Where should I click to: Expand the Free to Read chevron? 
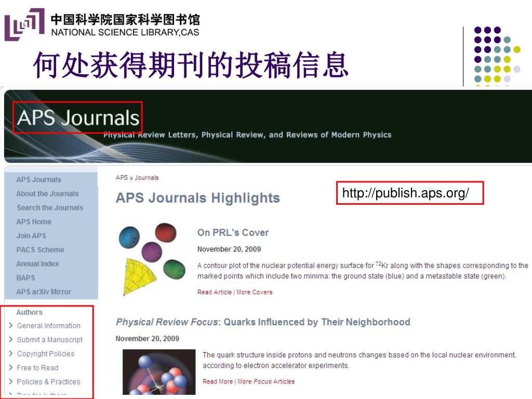[11, 367]
